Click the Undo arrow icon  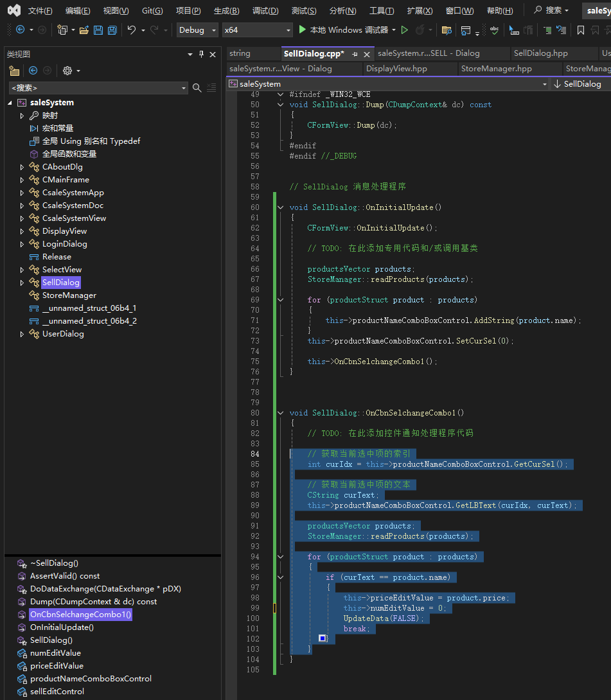coord(132,30)
